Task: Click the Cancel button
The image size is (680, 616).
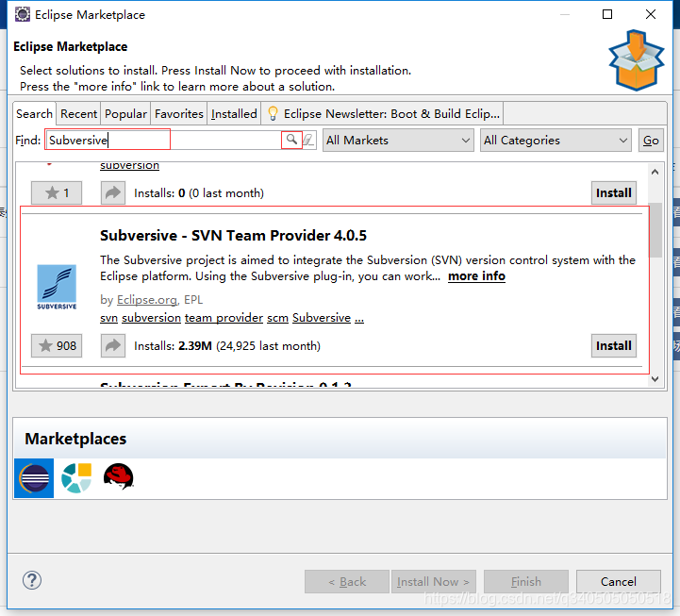Action: tap(619, 581)
